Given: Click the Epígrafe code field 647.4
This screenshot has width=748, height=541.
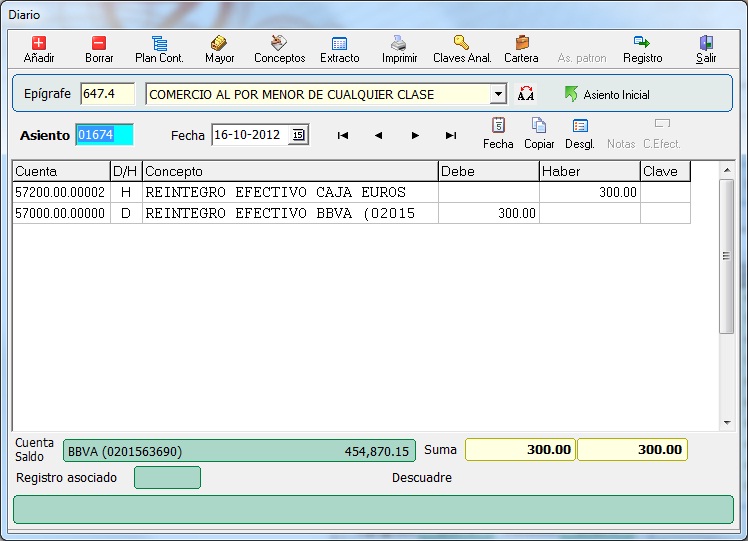Looking at the screenshot, I should point(107,94).
